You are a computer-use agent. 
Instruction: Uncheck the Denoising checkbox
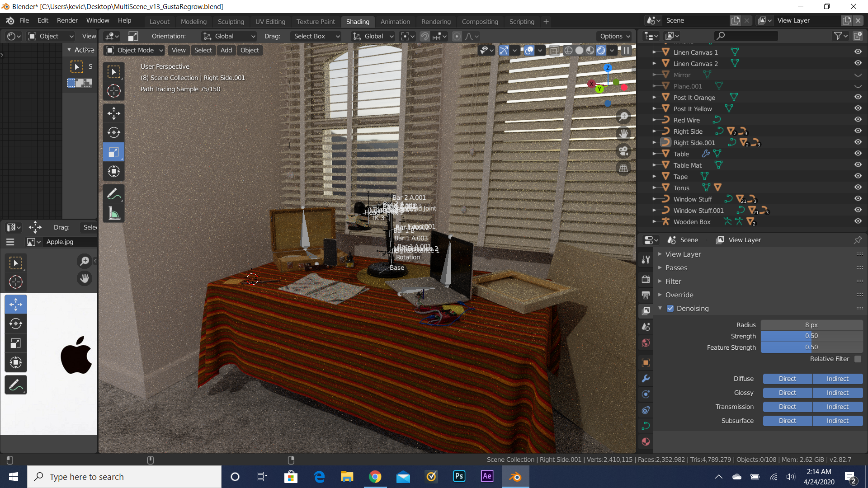pos(670,308)
